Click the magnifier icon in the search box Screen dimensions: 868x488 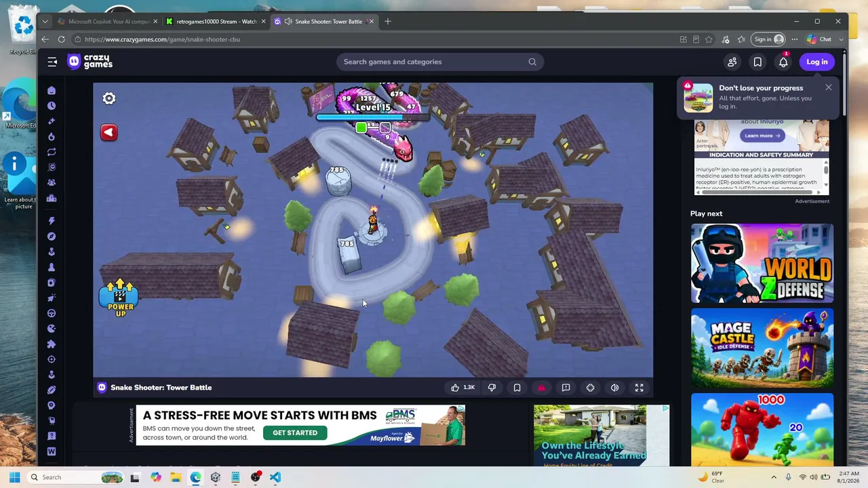[532, 62]
